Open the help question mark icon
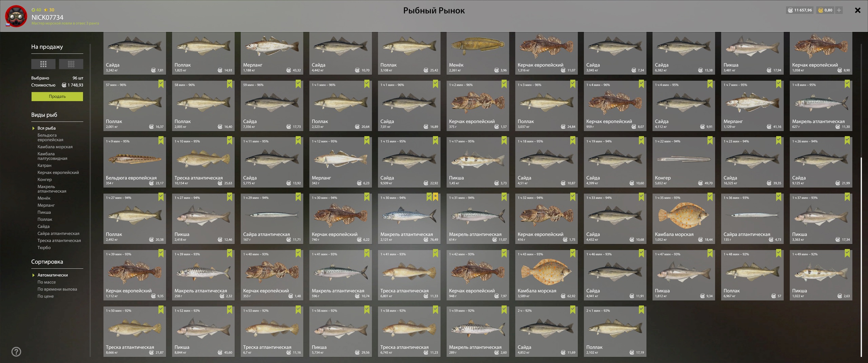This screenshot has width=868, height=363. tap(16, 351)
